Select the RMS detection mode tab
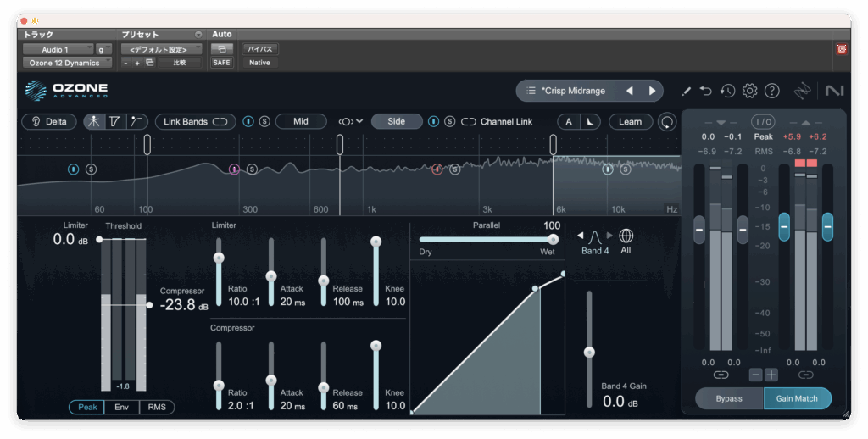Screen dimensions: 868x439 [157, 407]
